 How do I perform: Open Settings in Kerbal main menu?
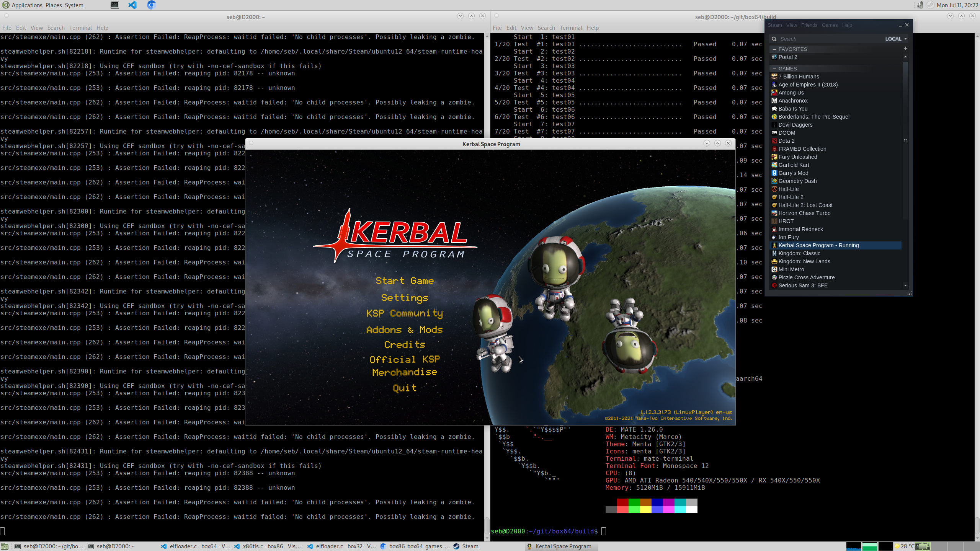tap(405, 298)
